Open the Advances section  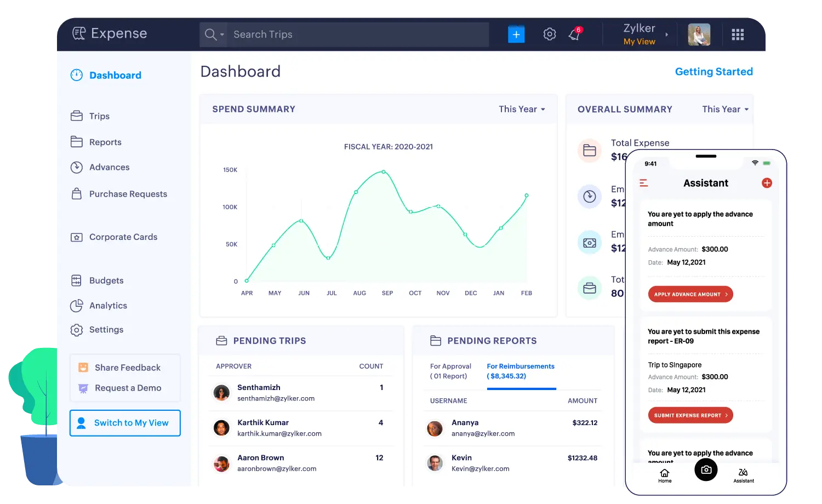coord(109,167)
